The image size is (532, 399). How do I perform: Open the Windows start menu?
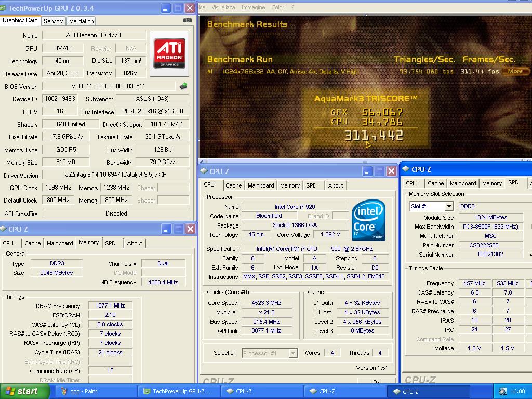(24, 391)
